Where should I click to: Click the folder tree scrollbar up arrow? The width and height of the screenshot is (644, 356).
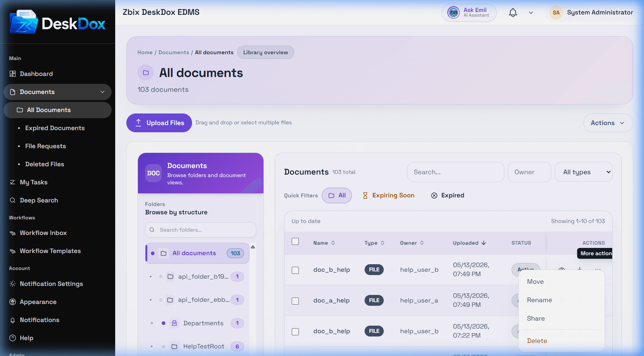[253, 247]
